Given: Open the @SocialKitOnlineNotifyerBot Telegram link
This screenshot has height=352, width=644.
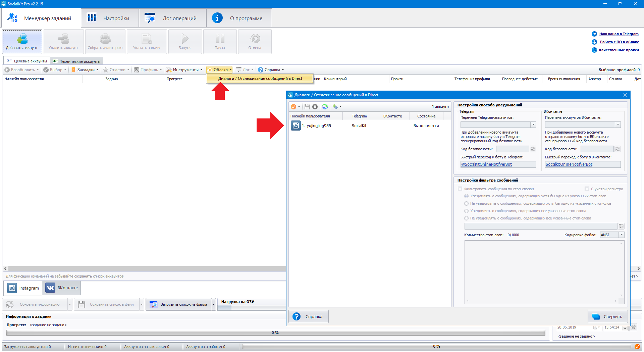Looking at the screenshot, I should (486, 164).
